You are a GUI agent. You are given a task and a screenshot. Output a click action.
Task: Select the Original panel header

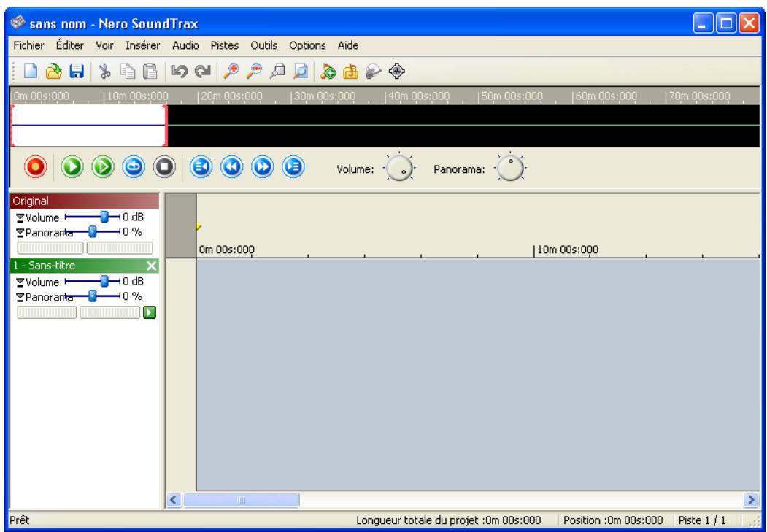[85, 201]
